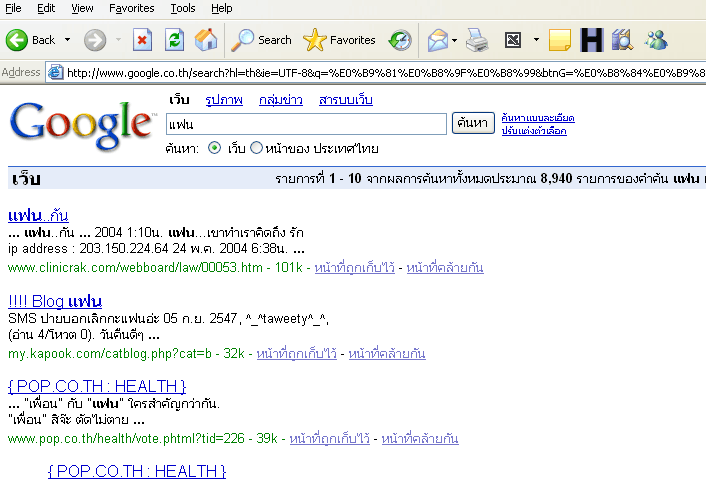Click the 8,940 results count text
This screenshot has width=706, height=479.
(556, 178)
